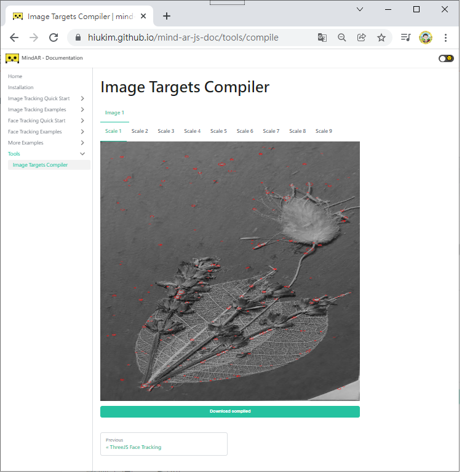Expand Image Tracking Examples chevron
This screenshot has height=476, width=462.
tap(82, 109)
